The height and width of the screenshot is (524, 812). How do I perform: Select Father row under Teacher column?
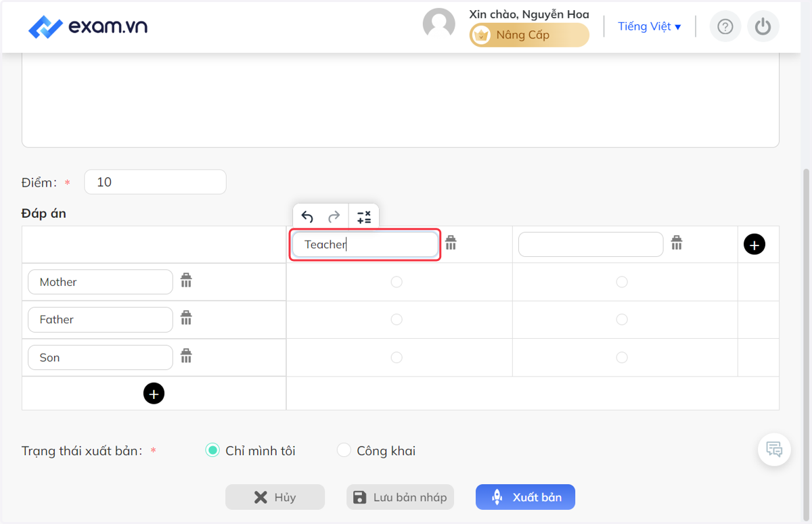pos(397,319)
